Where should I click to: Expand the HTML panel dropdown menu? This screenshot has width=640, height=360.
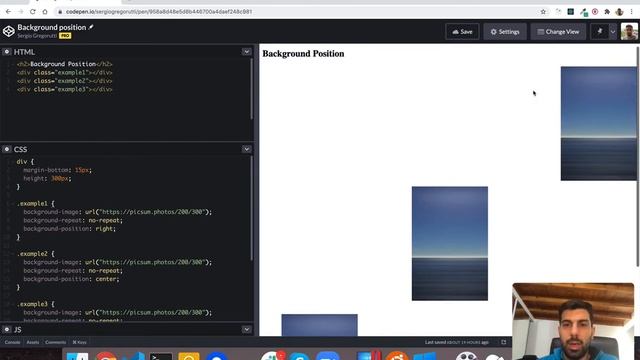[247, 52]
